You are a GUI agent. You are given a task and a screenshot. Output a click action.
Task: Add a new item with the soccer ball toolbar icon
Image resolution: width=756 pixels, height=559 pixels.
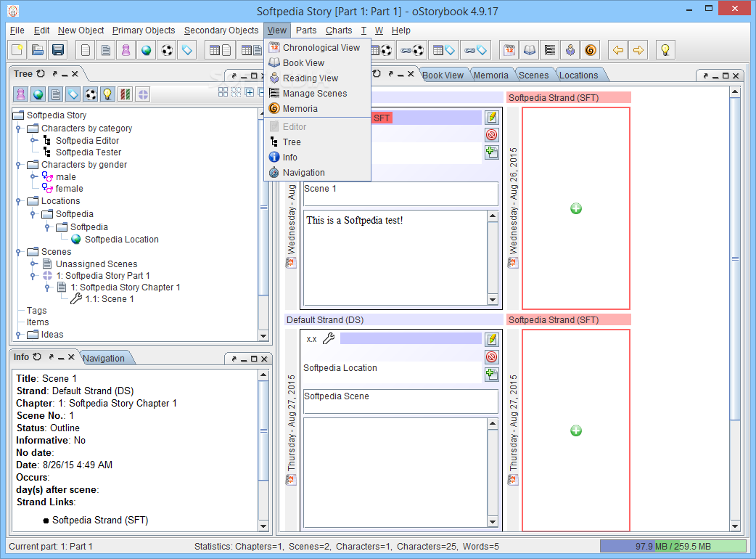pyautogui.click(x=167, y=49)
